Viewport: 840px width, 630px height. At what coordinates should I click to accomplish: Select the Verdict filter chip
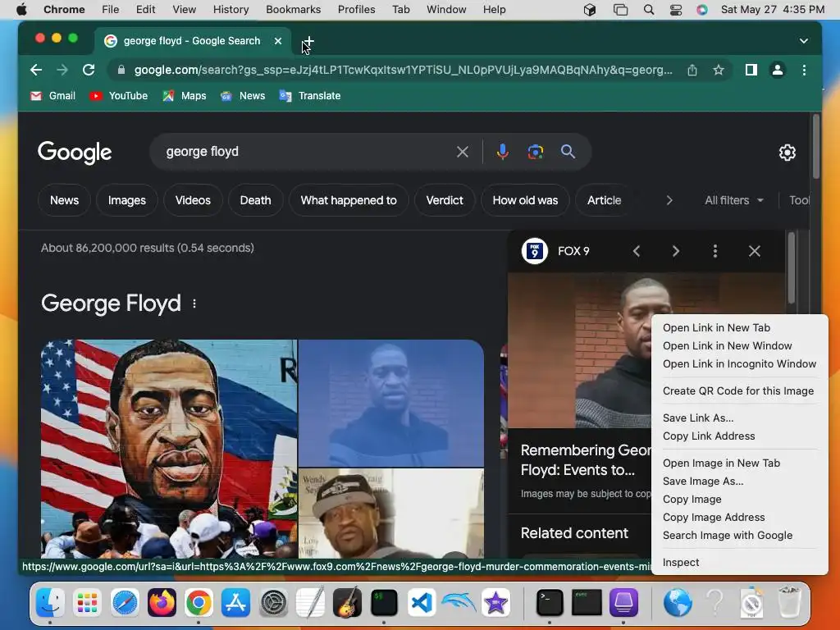tap(445, 200)
